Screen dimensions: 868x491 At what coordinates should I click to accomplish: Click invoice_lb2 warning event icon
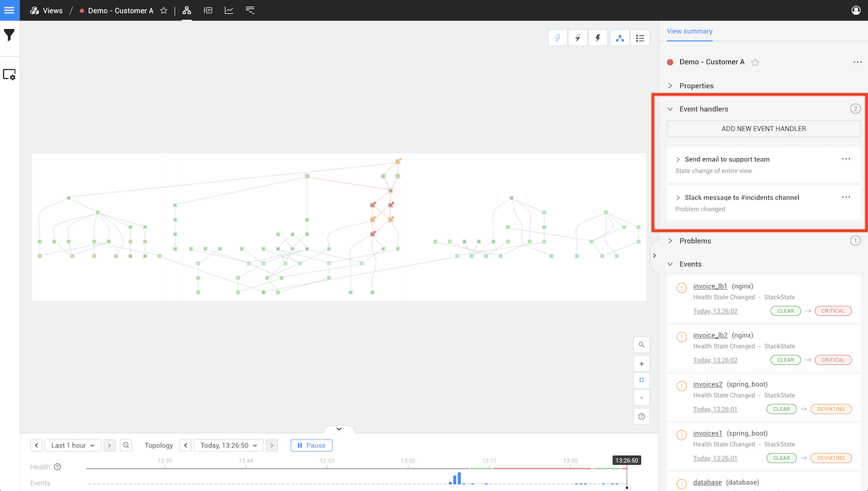[x=682, y=336]
